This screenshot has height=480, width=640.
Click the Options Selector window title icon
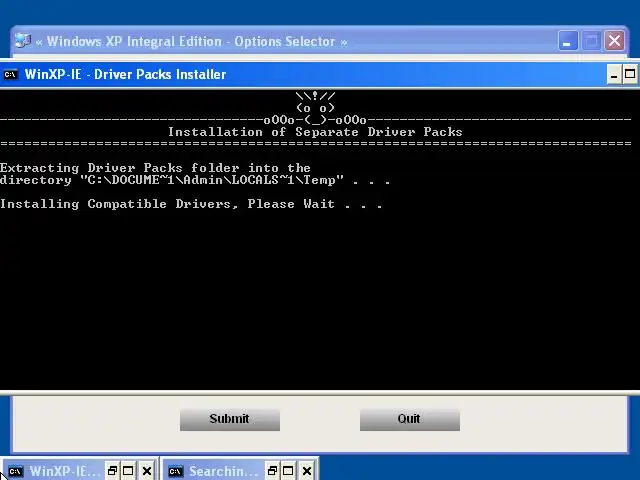click(x=23, y=41)
